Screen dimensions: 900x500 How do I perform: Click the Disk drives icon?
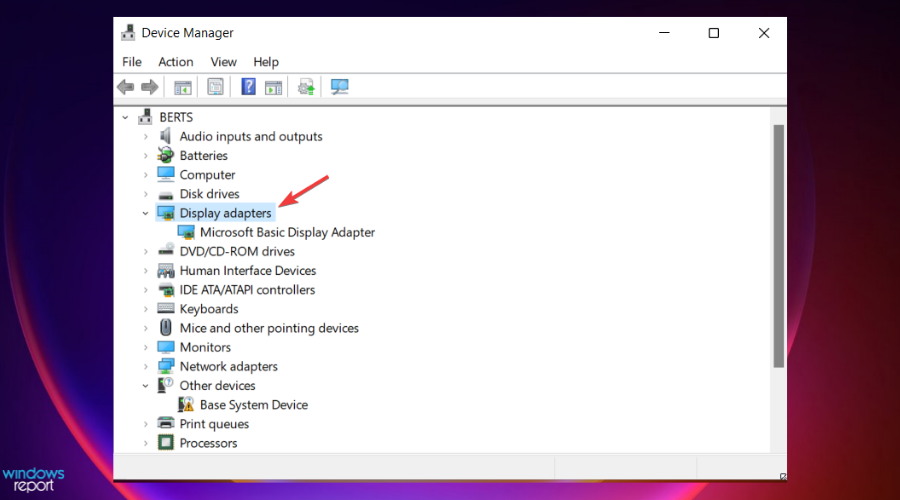coord(166,195)
